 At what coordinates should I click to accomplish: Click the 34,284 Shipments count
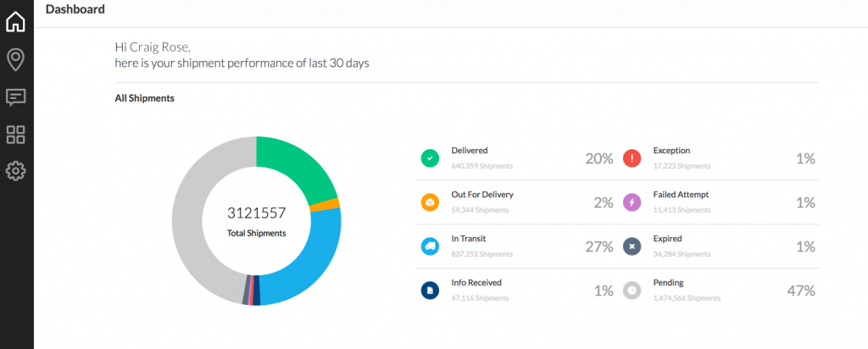682,254
